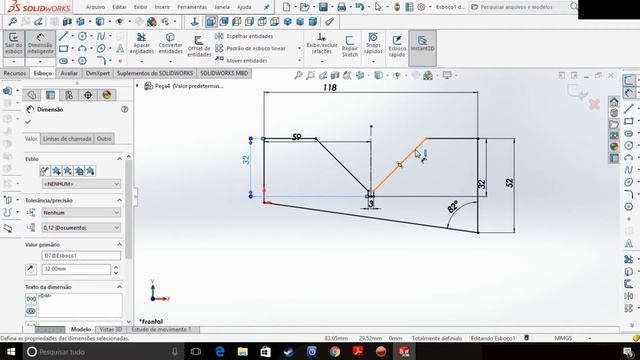640x360 pixels.
Task: Click Sair do esboço button
Action: point(13,44)
